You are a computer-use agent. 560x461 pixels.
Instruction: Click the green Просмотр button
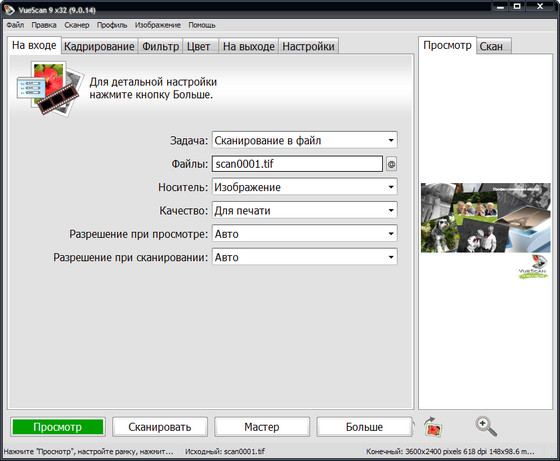[x=58, y=427]
